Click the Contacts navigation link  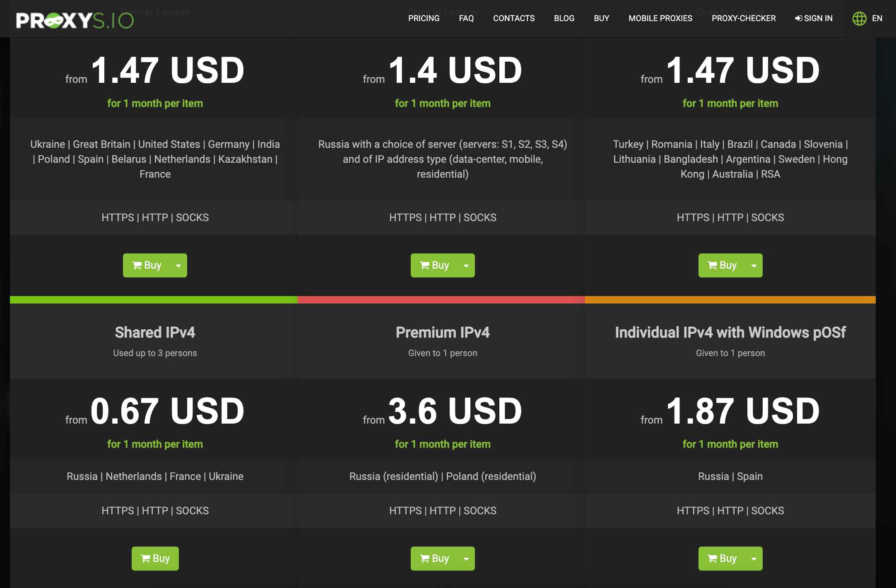pos(513,19)
